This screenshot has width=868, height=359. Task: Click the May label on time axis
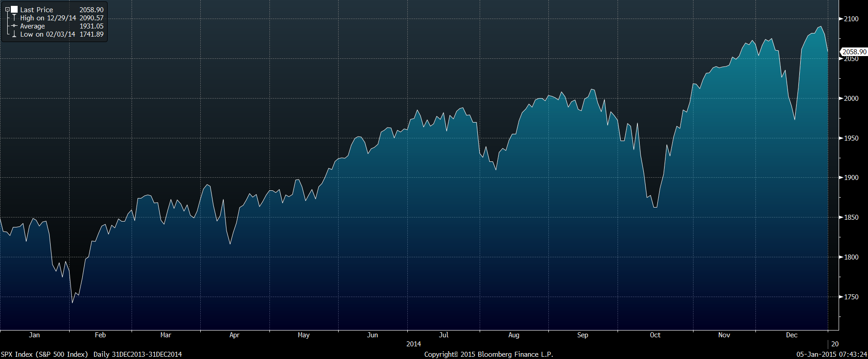[x=304, y=335]
